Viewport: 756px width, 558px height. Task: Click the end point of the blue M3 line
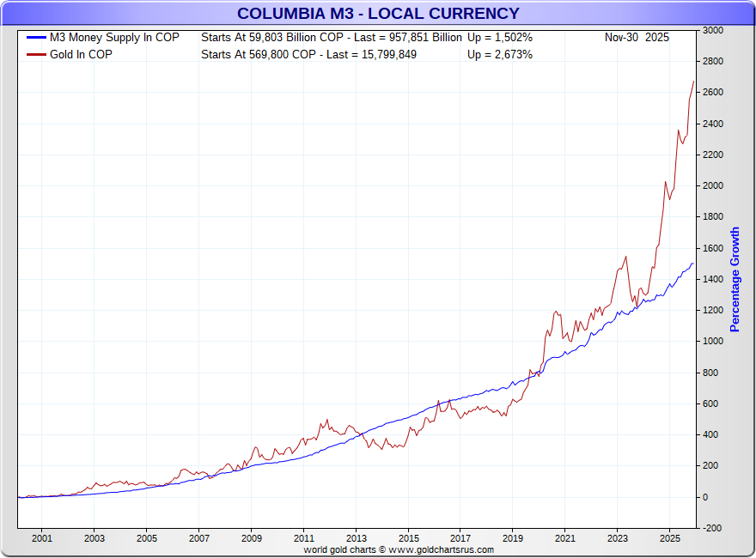[693, 264]
